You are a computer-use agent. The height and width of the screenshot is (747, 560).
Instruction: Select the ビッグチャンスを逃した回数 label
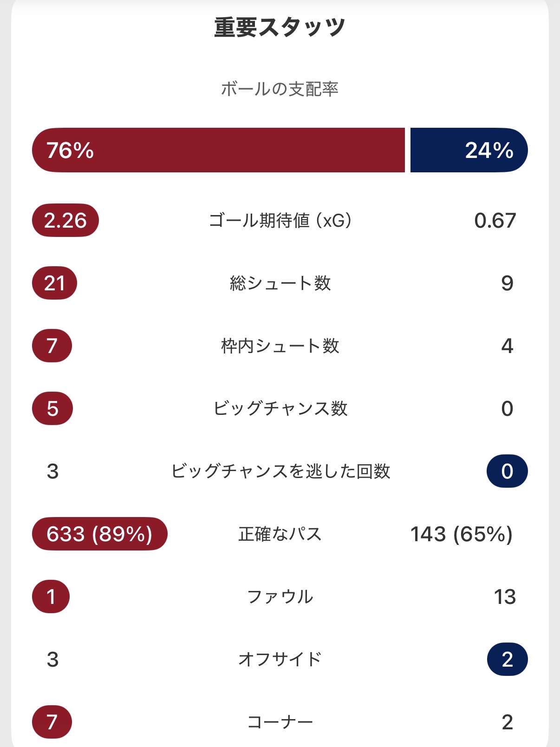pos(280,471)
